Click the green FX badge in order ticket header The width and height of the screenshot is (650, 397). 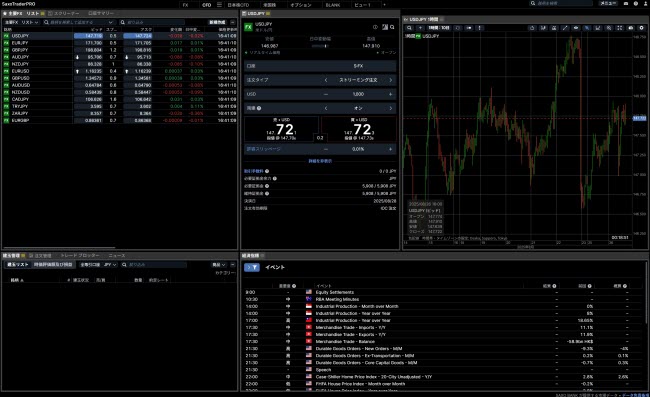[248, 27]
